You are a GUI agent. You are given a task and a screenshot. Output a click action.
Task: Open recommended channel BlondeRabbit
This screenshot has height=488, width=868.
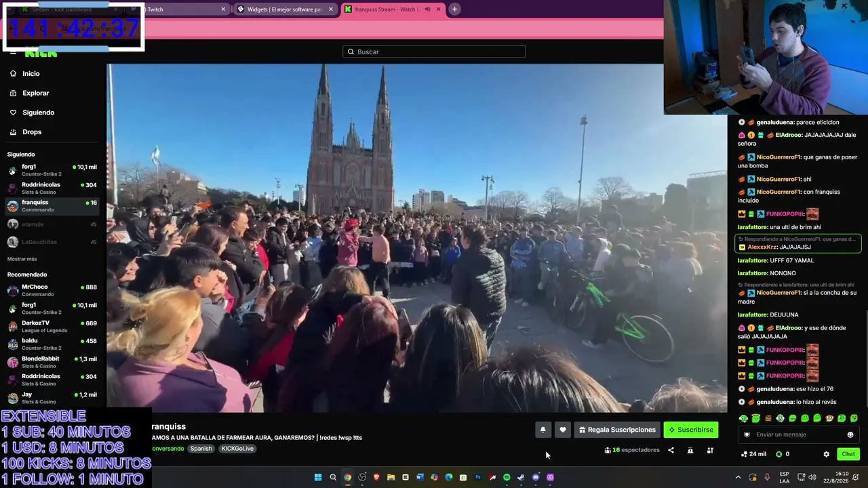(x=53, y=362)
